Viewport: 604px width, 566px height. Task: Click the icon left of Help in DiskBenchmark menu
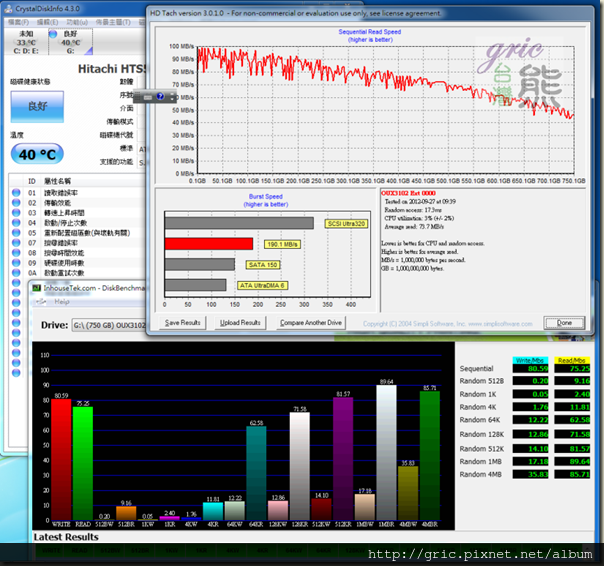click(x=41, y=302)
